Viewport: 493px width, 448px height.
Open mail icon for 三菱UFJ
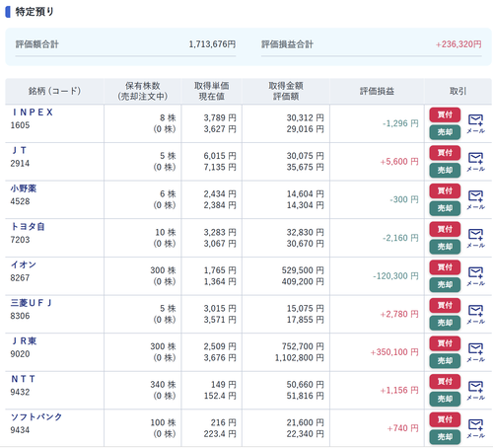(475, 314)
